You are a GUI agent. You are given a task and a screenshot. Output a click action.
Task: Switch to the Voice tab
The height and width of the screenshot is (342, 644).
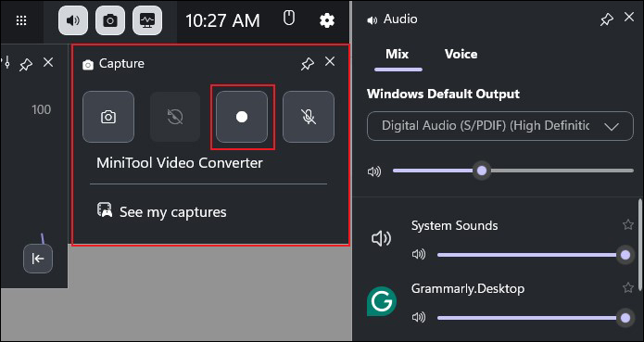(x=461, y=54)
